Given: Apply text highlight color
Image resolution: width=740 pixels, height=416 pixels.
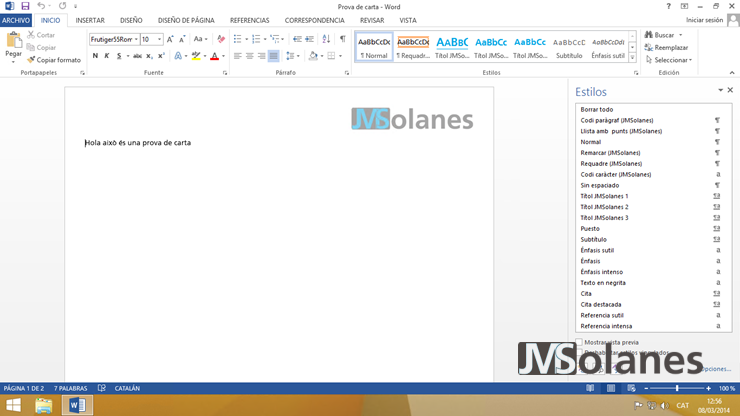Looking at the screenshot, I should point(196,56).
